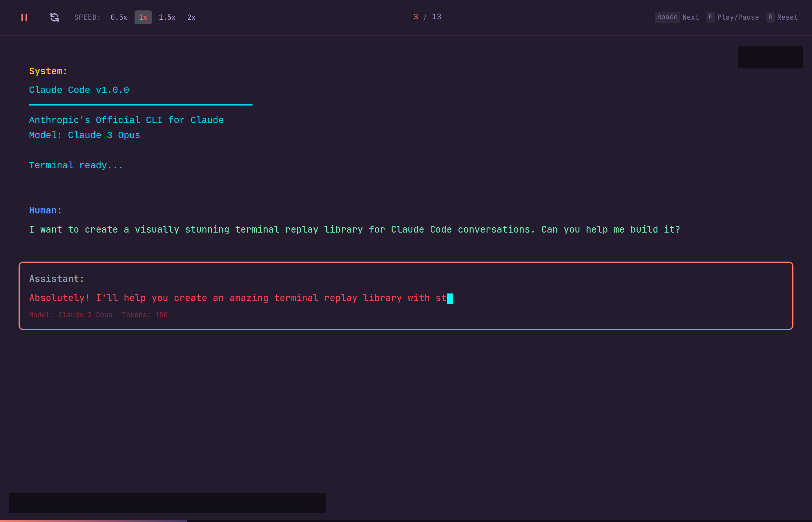This screenshot has height=522, width=812.
Task: Select the 1x speed option
Action: click(x=143, y=17)
